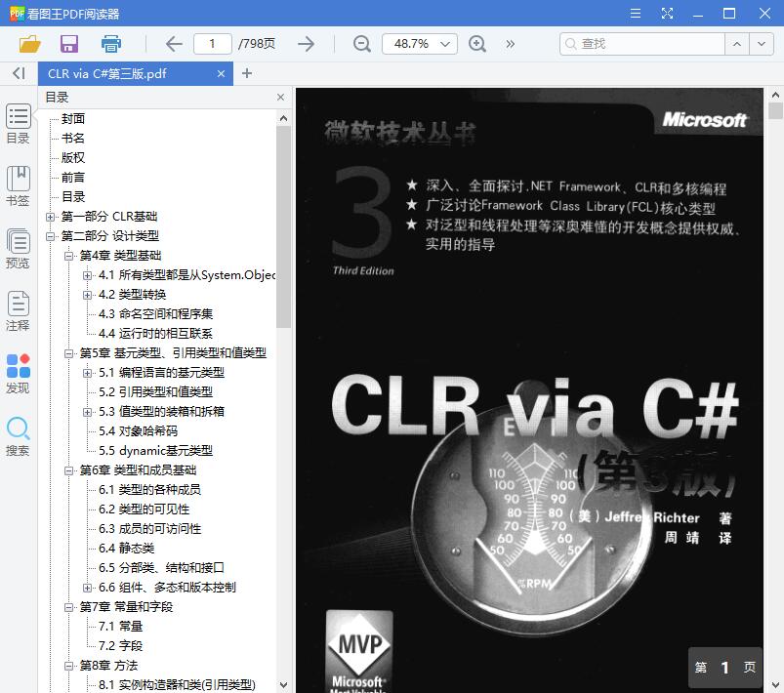Expand section 6.6 组件、多态和版本控制
Image resolution: width=784 pixels, height=693 pixels.
(88, 587)
